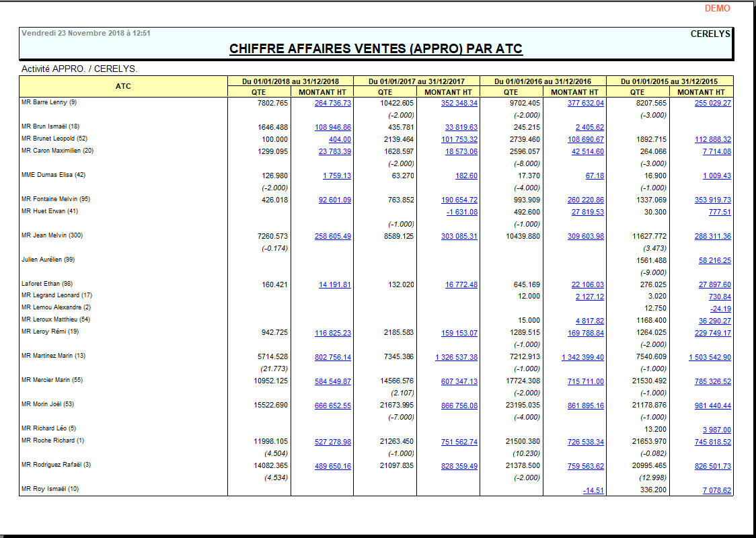Open the 666 652.55 amount for Morin Joël

tap(332, 406)
